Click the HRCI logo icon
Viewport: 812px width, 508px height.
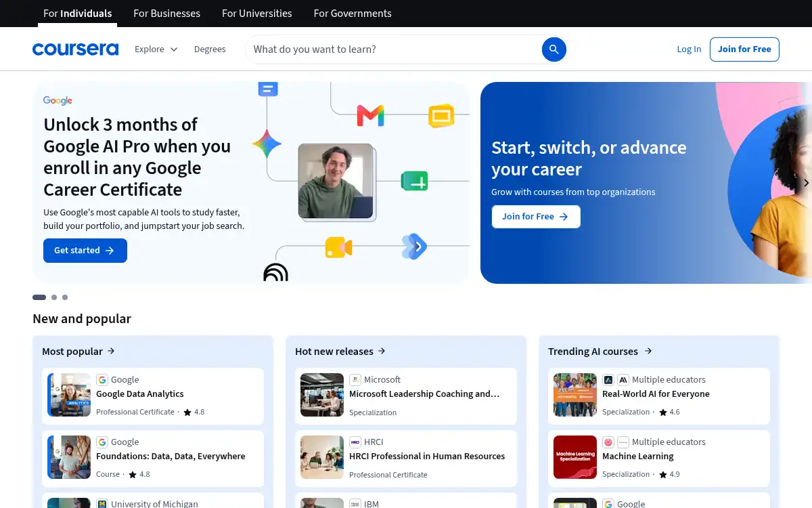tap(355, 442)
